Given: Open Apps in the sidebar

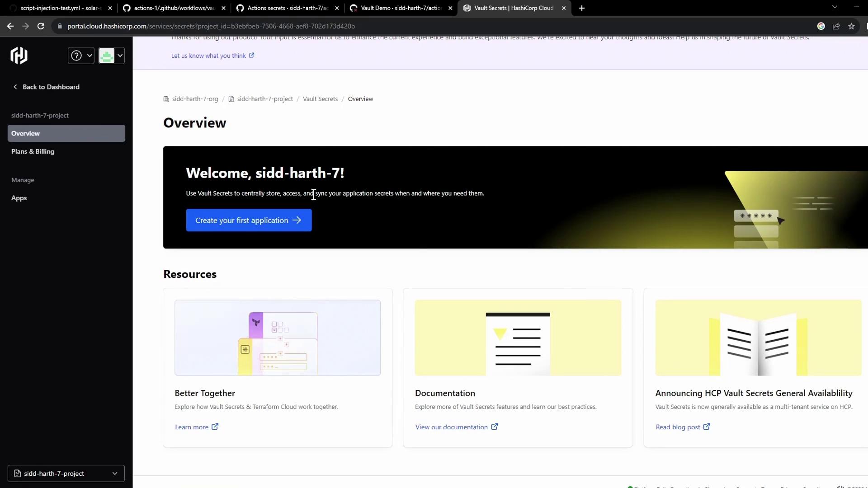Looking at the screenshot, I should click(19, 198).
